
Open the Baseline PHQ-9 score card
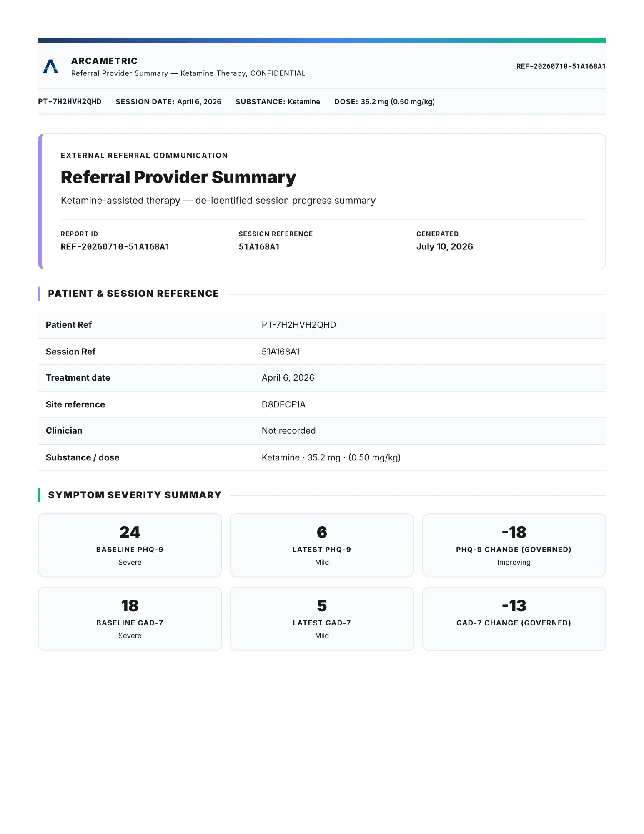(130, 545)
